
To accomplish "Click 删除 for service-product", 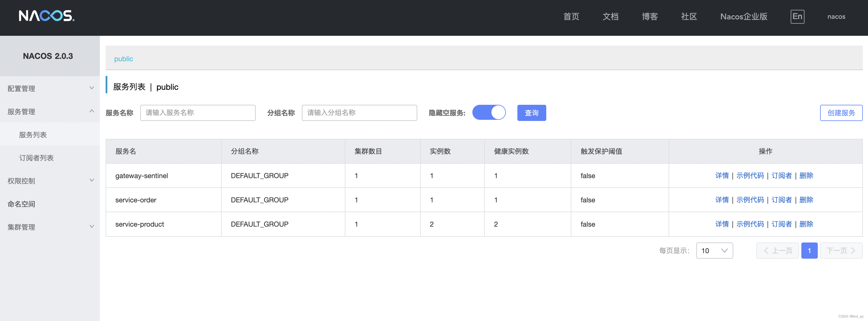I will coord(806,224).
